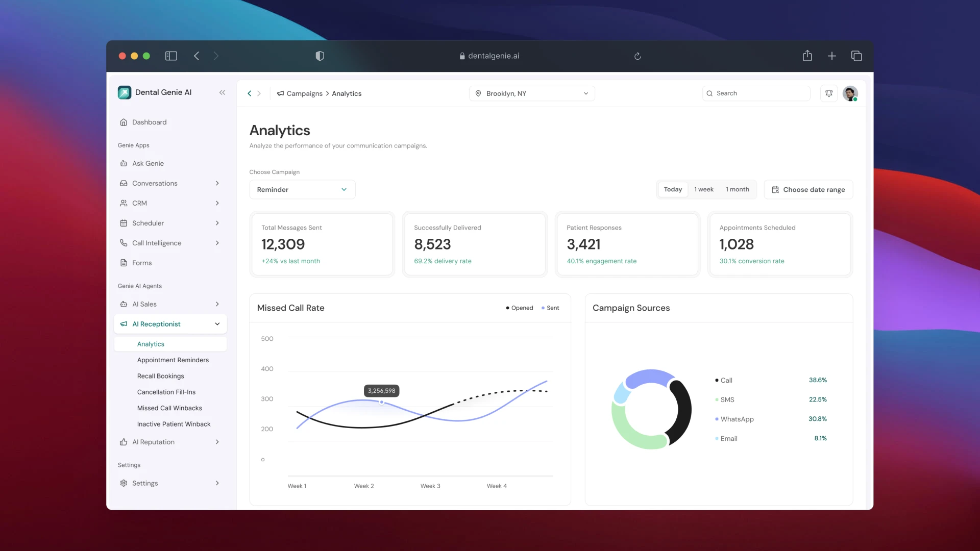This screenshot has width=980, height=551.
Task: Open the Reminder campaign dropdown
Action: [x=302, y=190]
